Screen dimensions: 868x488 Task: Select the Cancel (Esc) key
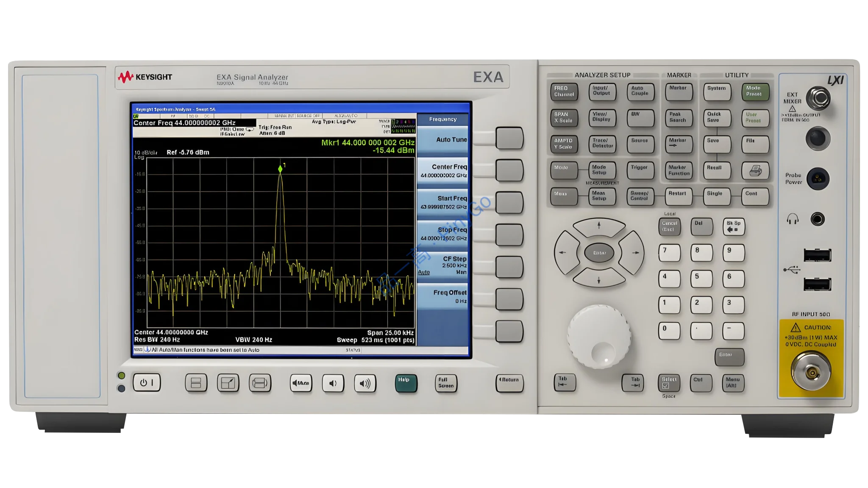(x=669, y=226)
